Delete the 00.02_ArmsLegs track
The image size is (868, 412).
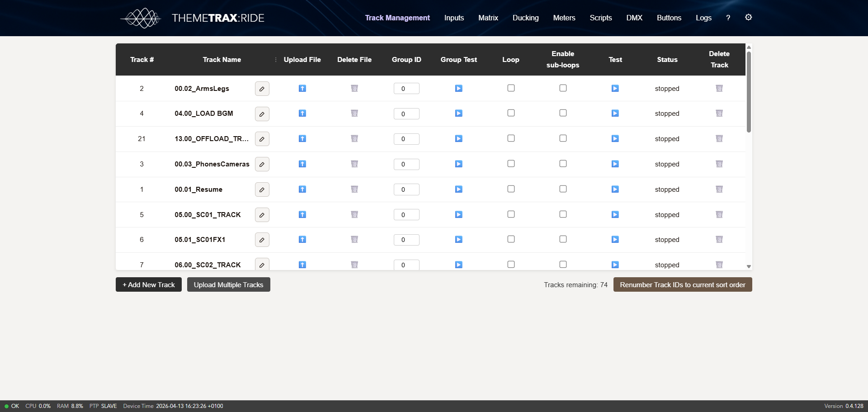pos(719,89)
